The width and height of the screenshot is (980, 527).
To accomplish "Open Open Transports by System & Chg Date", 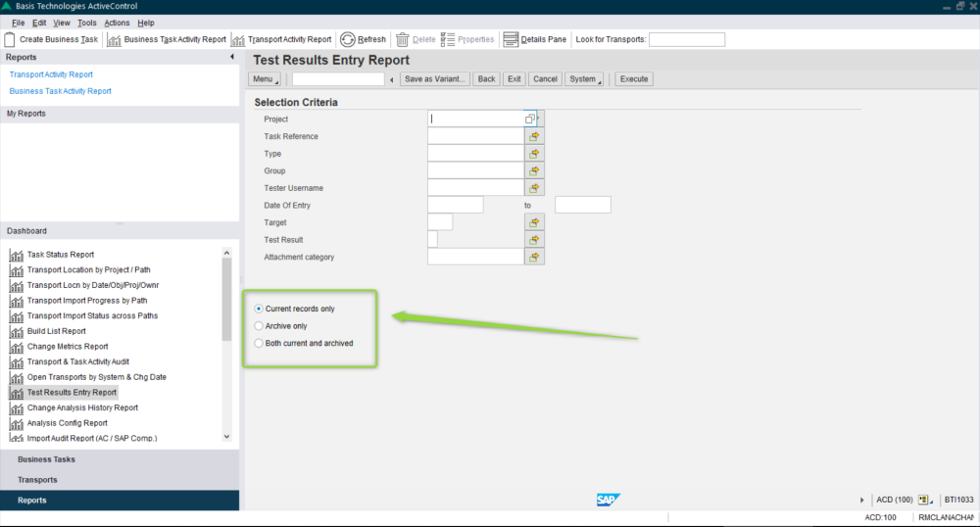I will 97,377.
